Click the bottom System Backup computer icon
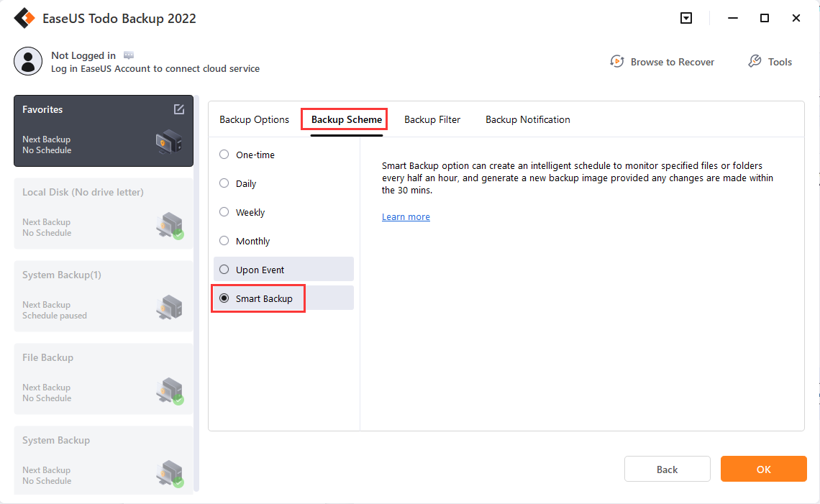820x504 pixels. pos(170,473)
